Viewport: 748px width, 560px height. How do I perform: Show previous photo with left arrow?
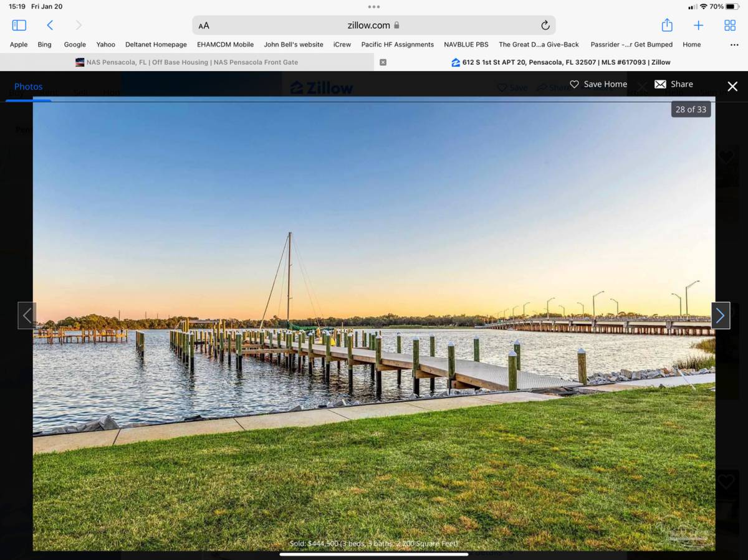pyautogui.click(x=27, y=316)
